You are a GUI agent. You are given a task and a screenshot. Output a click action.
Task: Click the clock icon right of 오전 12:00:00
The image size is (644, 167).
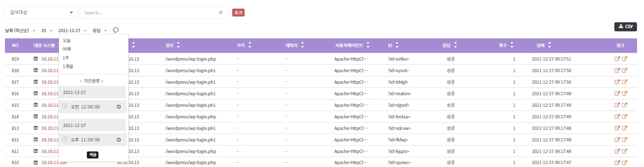point(119,107)
